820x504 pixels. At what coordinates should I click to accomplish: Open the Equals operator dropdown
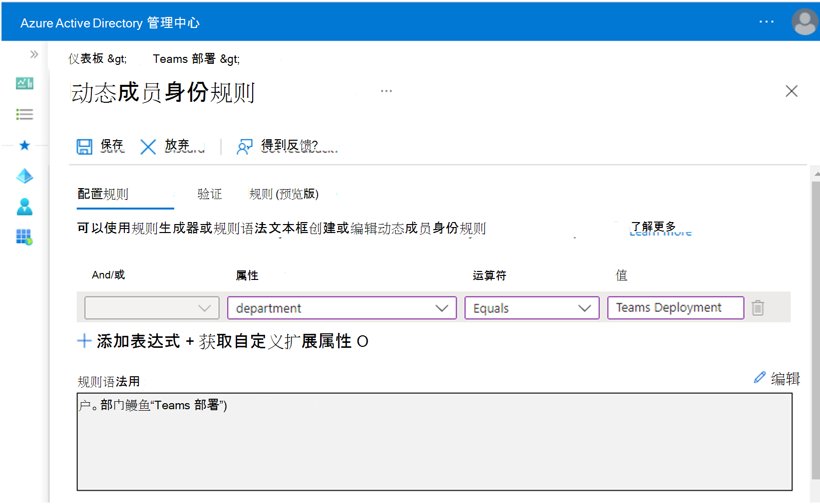532,308
